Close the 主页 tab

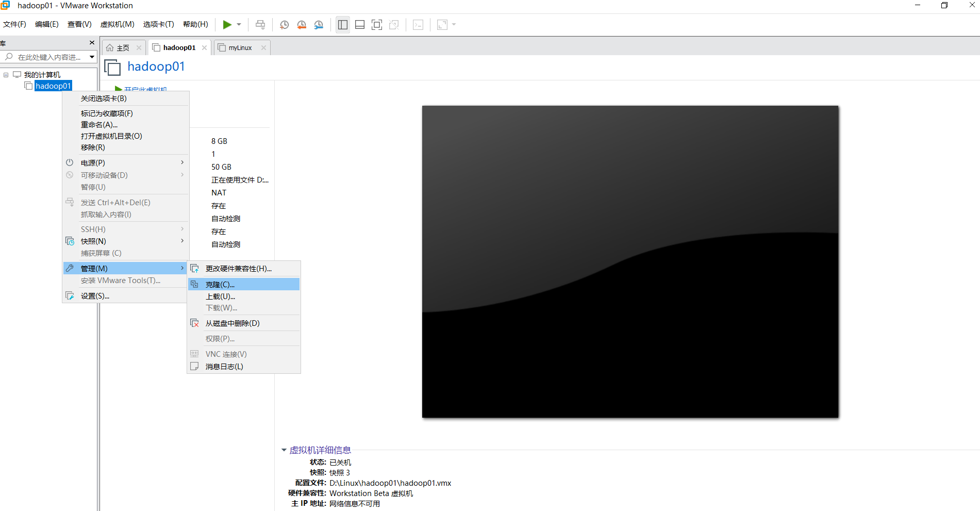[x=139, y=47]
